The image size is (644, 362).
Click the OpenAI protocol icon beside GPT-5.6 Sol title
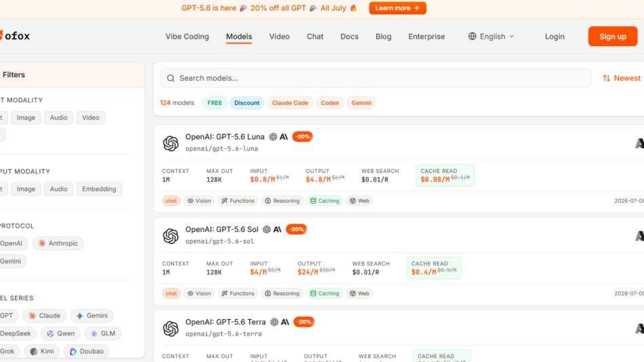click(x=266, y=229)
